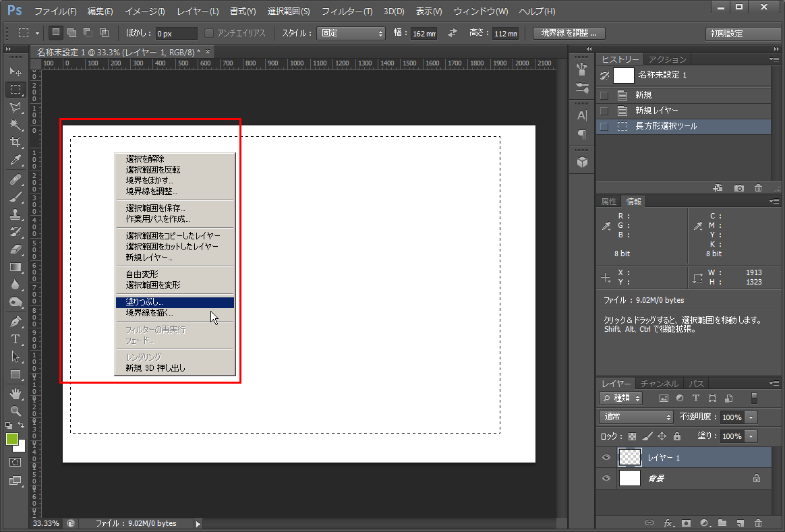The width and height of the screenshot is (785, 532).
Task: Select the Horizontal Type tool
Action: point(15,338)
